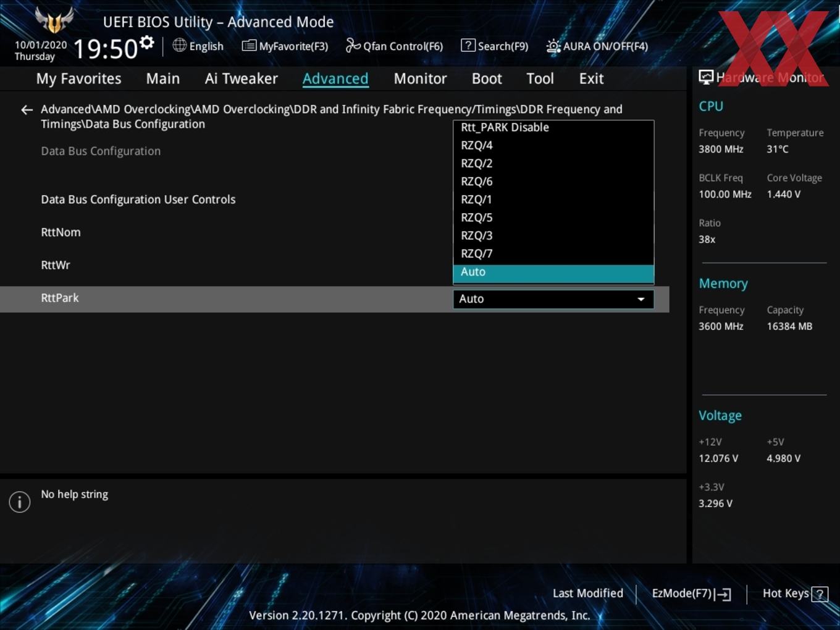This screenshot has height=630, width=840.
Task: Go to the Ai Tweaker tab
Action: pos(241,78)
